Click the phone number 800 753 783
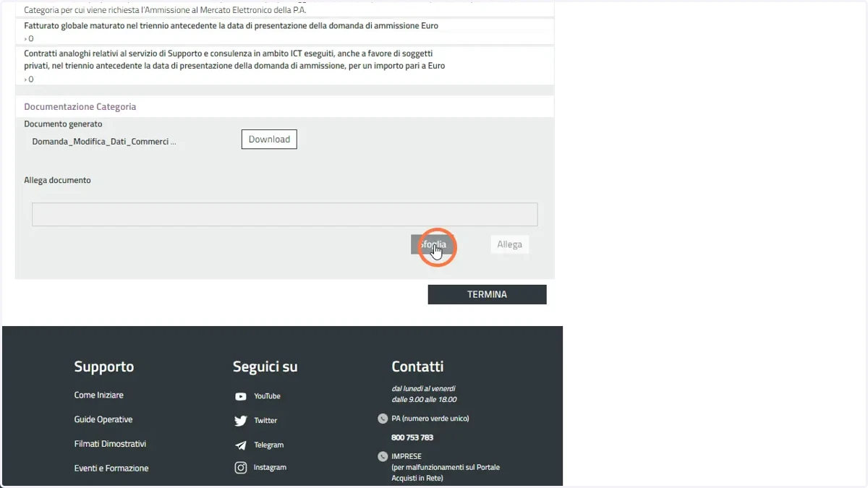 point(412,437)
